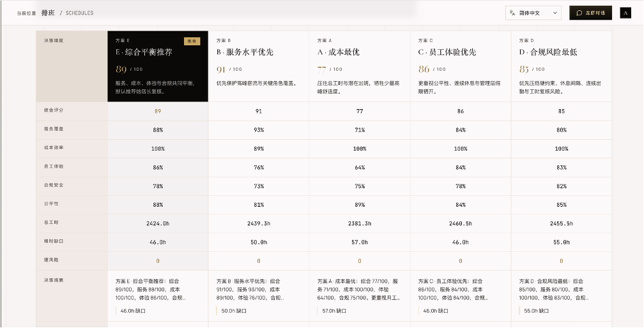Click the 77 score in 综合评分 row
This screenshot has width=644, height=328.
360,111
